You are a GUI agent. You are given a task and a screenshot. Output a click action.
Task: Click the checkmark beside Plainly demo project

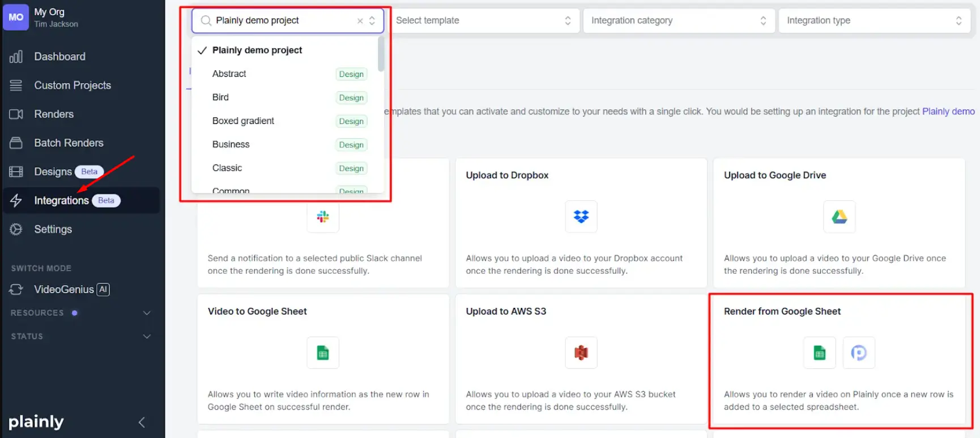point(202,50)
